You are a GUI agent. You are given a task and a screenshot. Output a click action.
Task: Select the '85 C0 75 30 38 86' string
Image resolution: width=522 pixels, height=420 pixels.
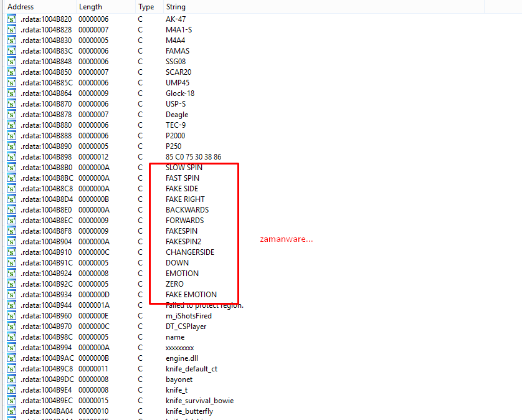click(x=194, y=157)
